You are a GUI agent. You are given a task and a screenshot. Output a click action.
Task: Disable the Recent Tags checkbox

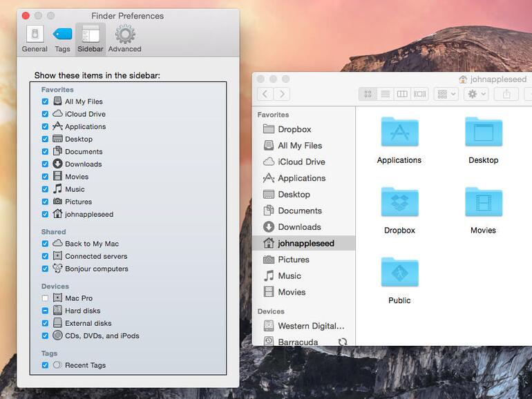[x=46, y=365]
